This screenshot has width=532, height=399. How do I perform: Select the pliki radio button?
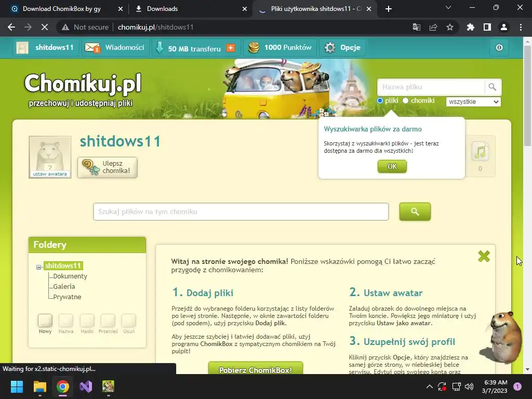(x=380, y=100)
